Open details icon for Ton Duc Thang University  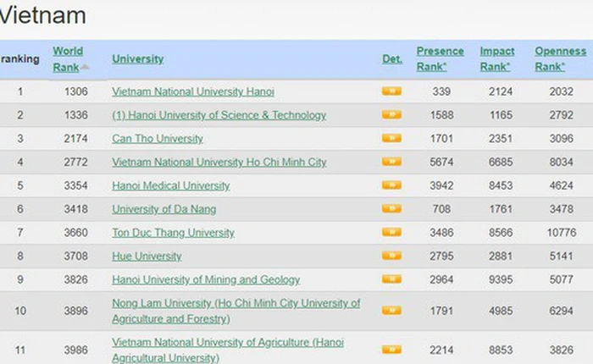tap(391, 232)
